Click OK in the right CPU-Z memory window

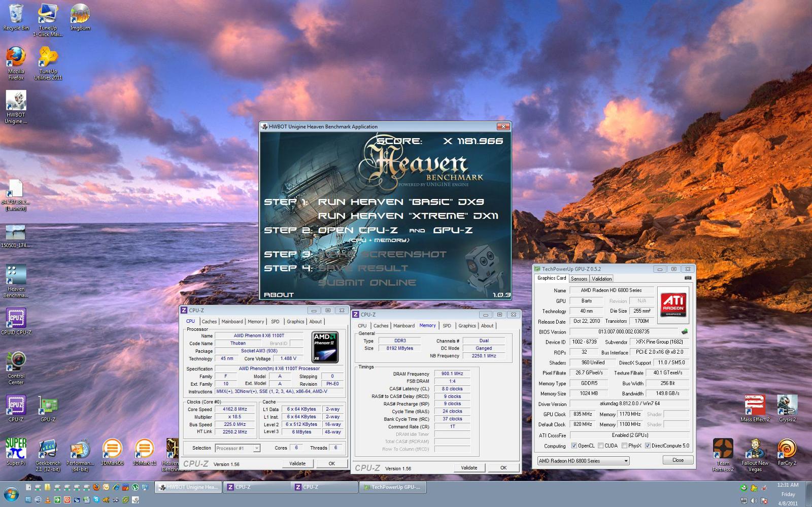(x=503, y=468)
